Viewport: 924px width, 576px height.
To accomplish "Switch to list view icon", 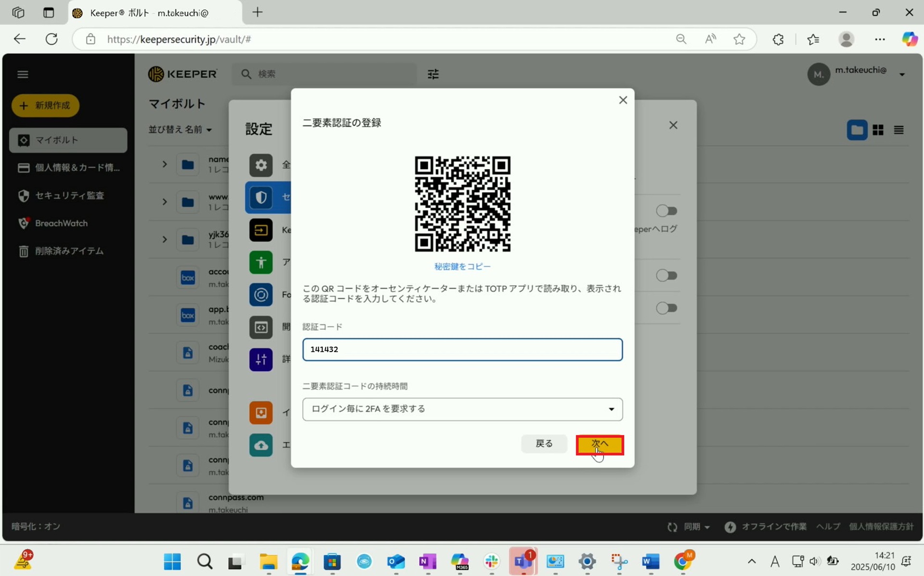I will tap(898, 130).
